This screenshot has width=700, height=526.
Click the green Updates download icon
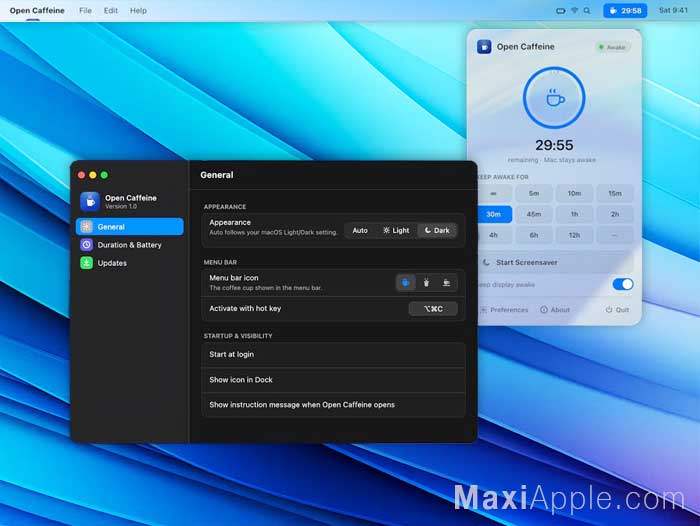click(x=87, y=263)
